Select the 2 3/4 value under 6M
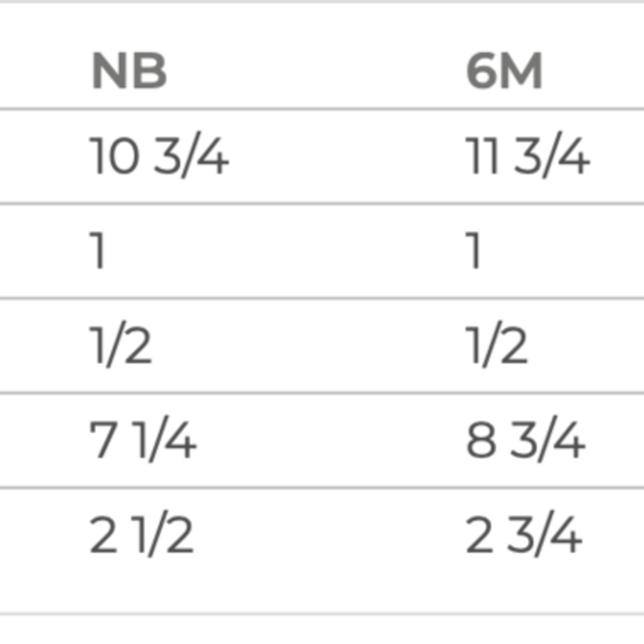 click(524, 534)
